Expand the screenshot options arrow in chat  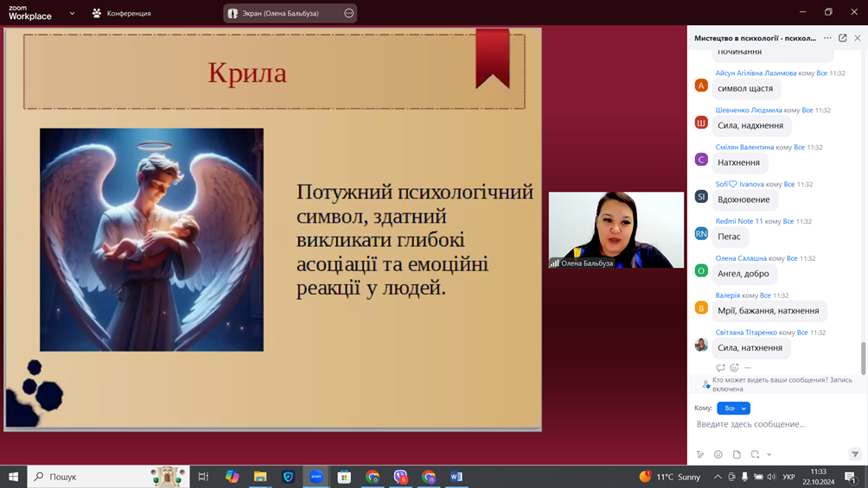[x=769, y=454]
